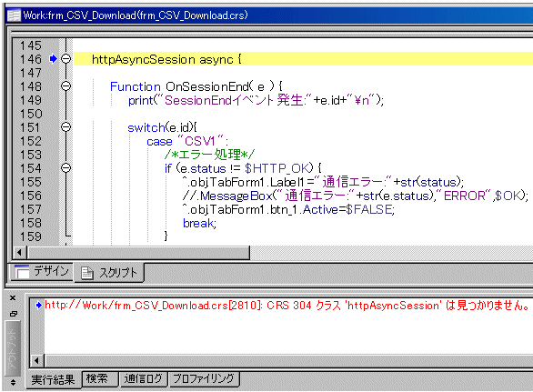Click the code editor left scroll arrow

click(20, 253)
